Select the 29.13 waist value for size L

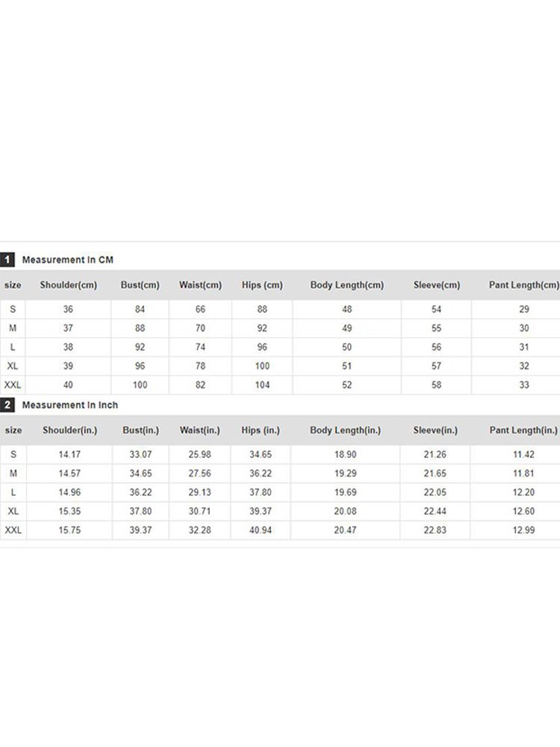(201, 492)
